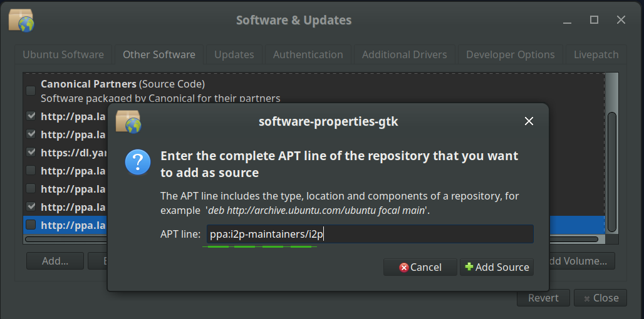The height and width of the screenshot is (319, 644).
Task: Click the Revert button
Action: [543, 298]
